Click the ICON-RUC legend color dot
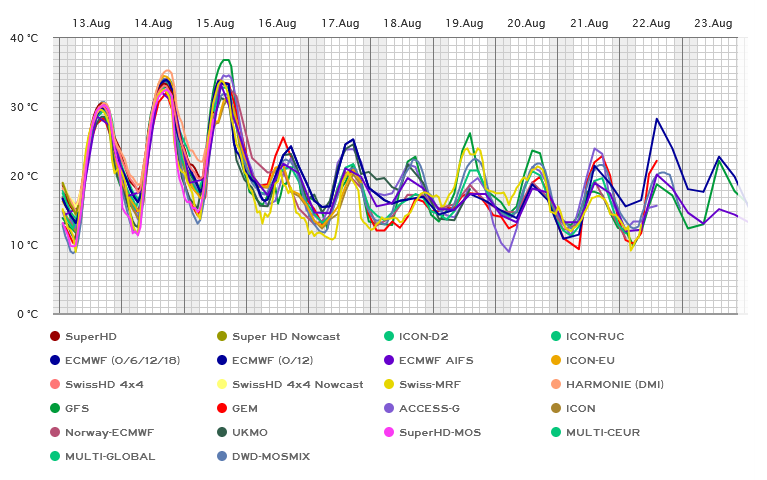Viewport: 767px width, 480px height. click(556, 336)
